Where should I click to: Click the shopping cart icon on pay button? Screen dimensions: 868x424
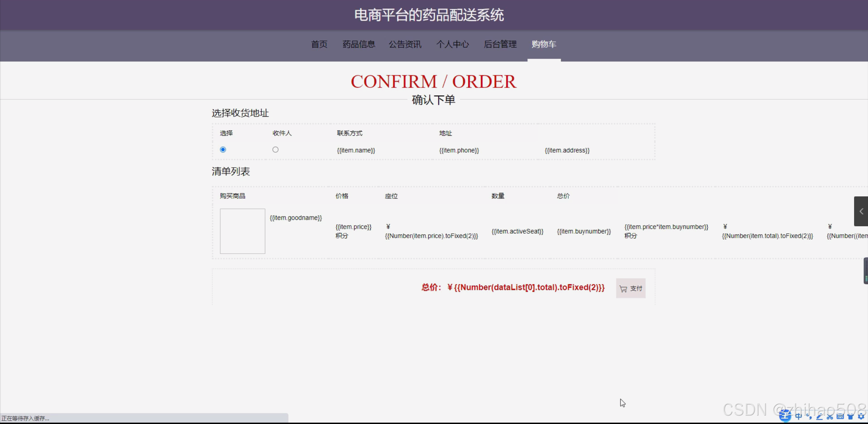click(623, 289)
